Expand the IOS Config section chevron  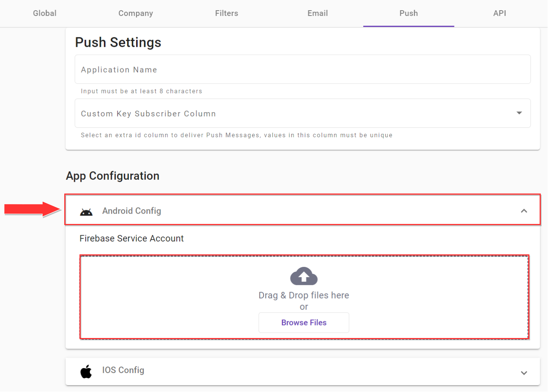(524, 373)
